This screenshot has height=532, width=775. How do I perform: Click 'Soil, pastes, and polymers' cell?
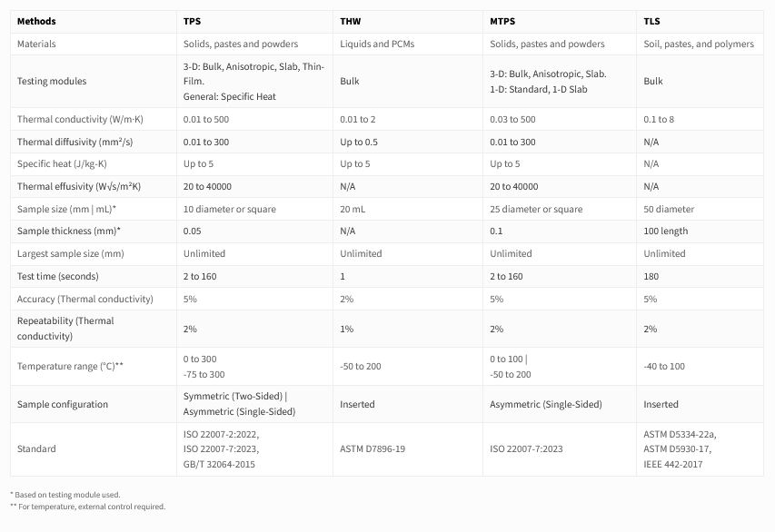(x=698, y=44)
